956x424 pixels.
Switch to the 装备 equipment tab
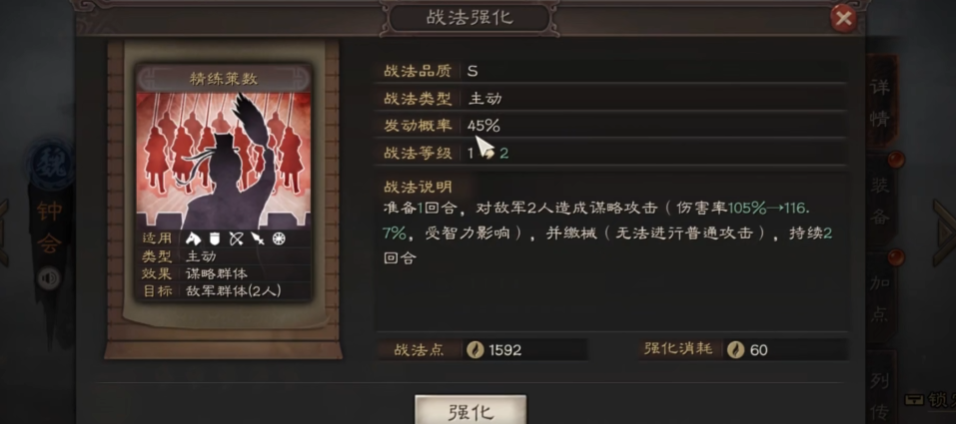[x=880, y=199]
